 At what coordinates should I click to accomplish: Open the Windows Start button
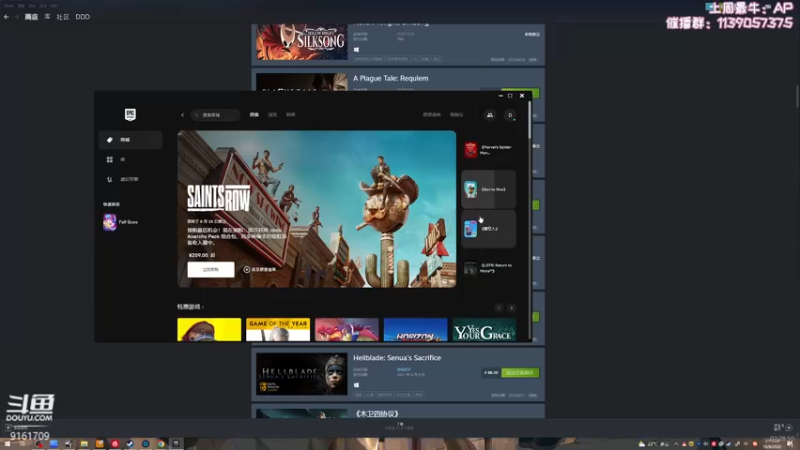tap(8, 444)
